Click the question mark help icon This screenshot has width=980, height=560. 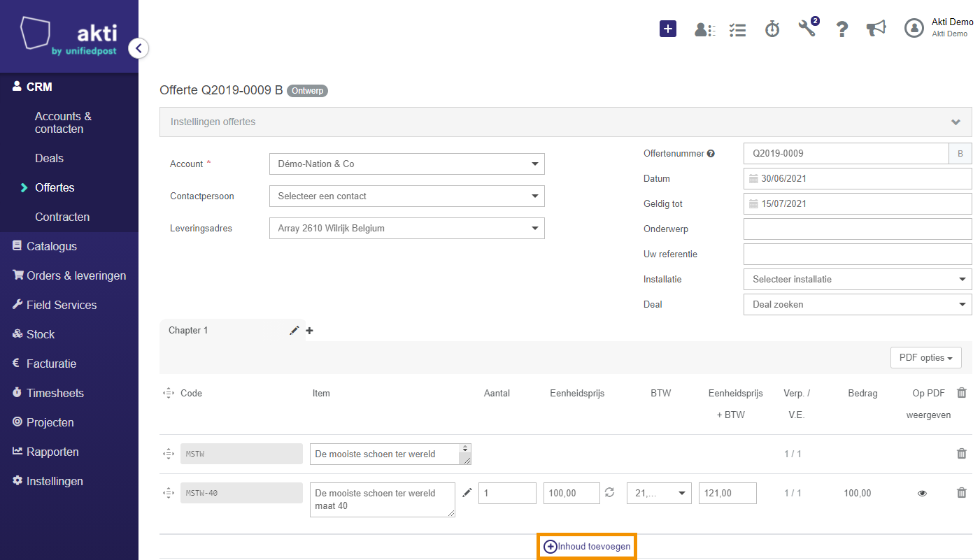[842, 29]
